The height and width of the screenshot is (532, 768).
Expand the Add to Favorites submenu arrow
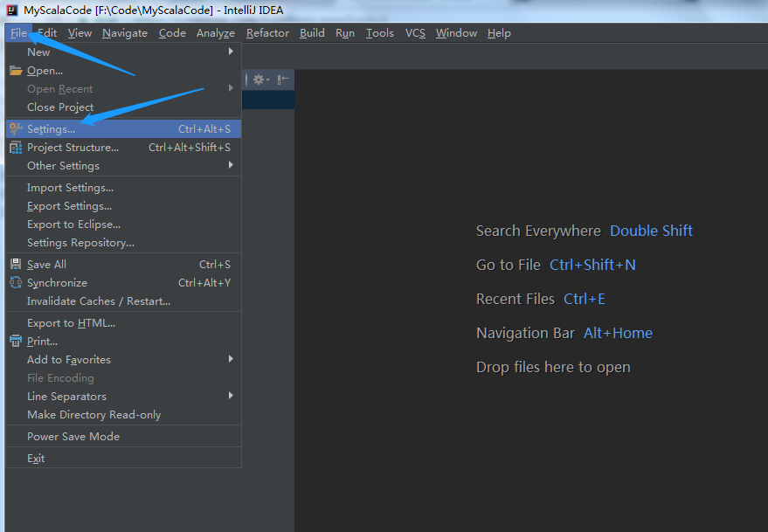click(x=231, y=359)
